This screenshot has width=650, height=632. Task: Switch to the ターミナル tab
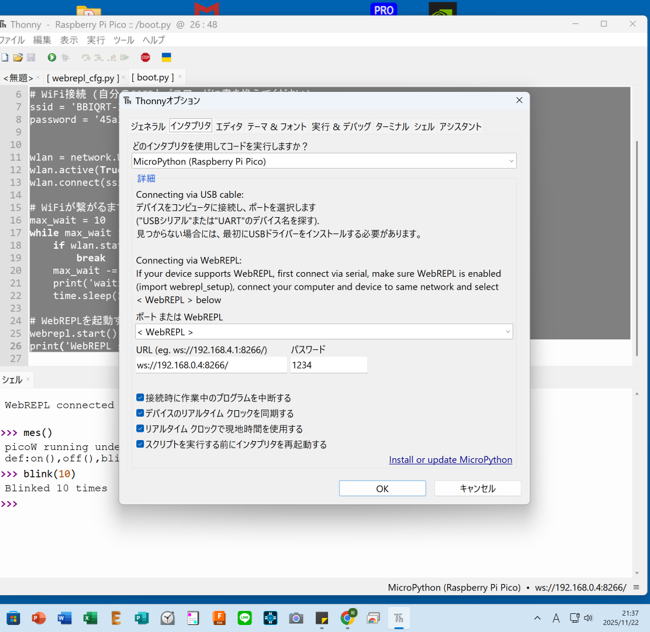[392, 126]
